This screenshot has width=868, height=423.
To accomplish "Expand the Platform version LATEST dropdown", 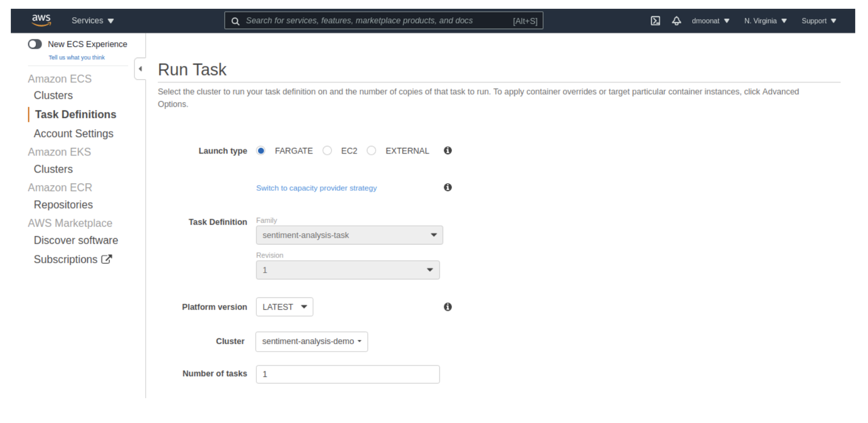I will tap(285, 307).
